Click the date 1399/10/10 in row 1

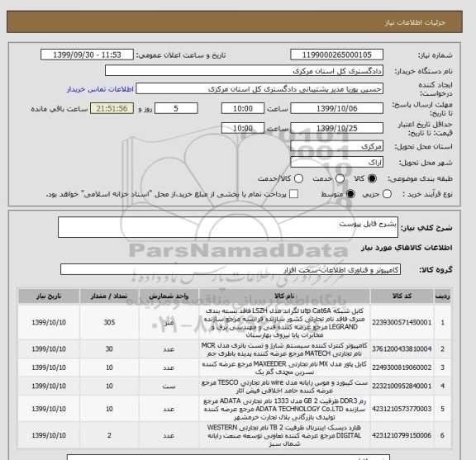pyautogui.click(x=49, y=322)
